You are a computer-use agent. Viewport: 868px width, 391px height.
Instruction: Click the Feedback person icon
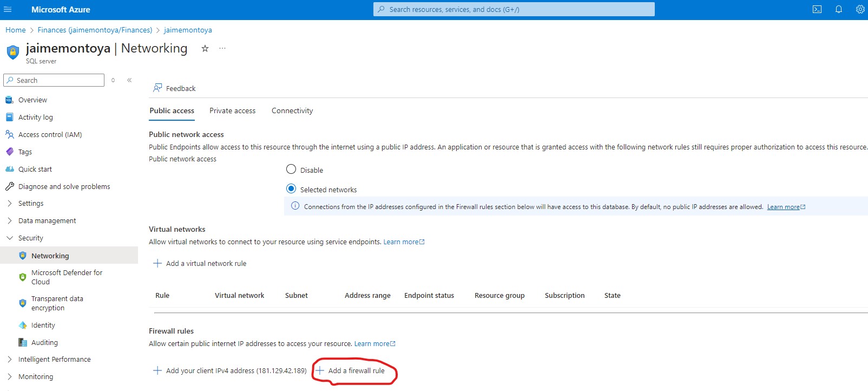(157, 88)
